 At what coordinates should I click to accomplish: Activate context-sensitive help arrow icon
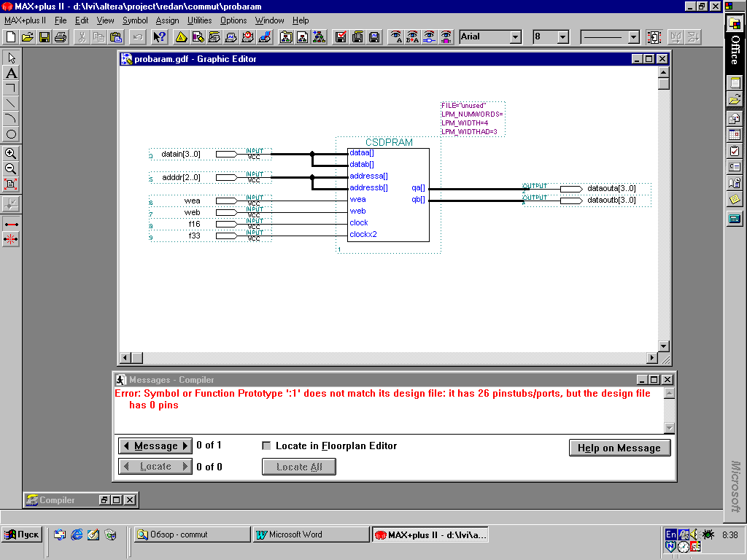click(x=159, y=37)
